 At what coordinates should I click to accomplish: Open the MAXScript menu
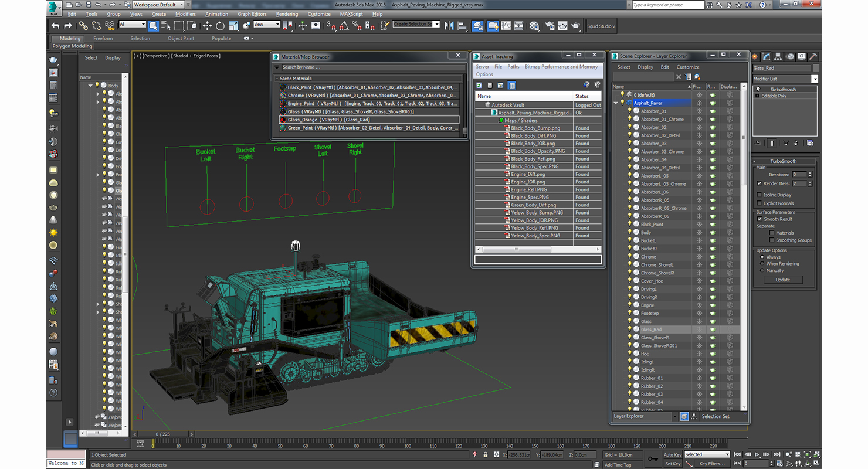click(351, 14)
